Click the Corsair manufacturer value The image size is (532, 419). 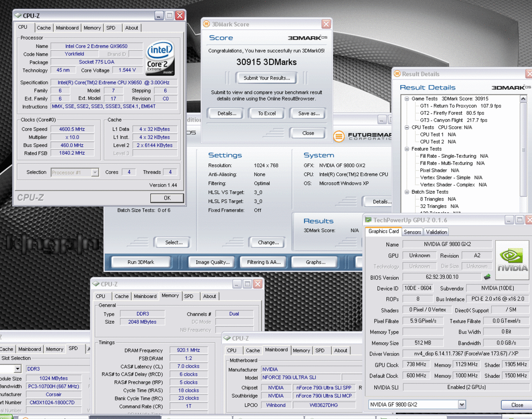tap(54, 394)
